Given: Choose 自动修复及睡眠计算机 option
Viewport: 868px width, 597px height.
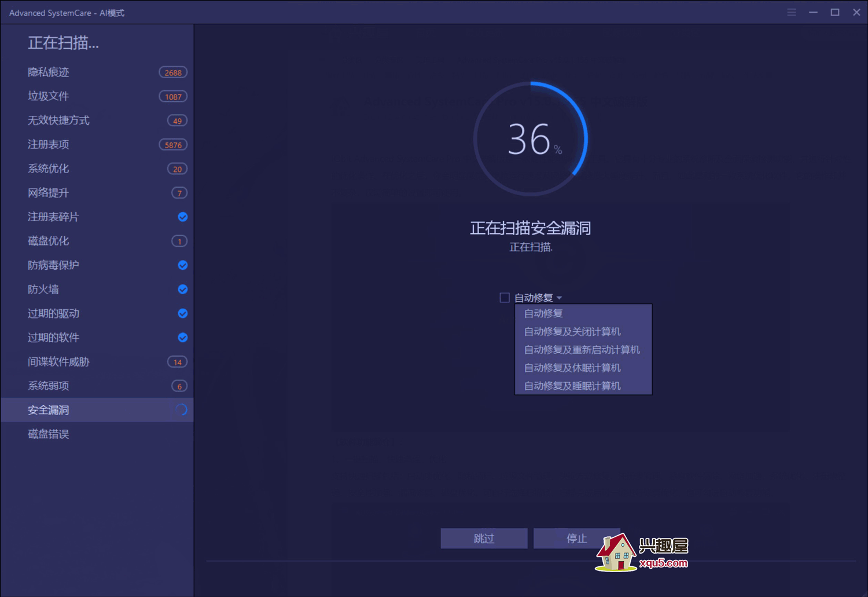Looking at the screenshot, I should tap(583, 386).
